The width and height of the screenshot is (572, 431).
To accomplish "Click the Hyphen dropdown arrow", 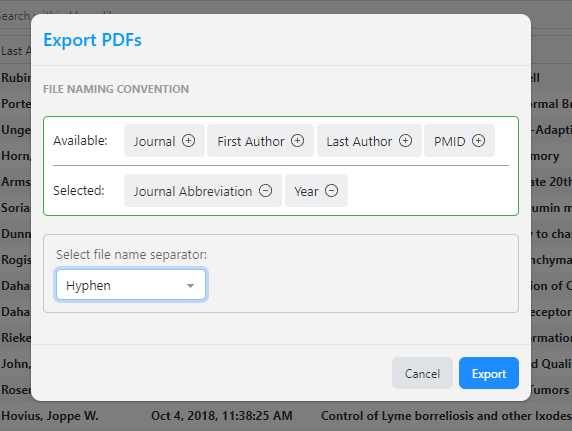I will point(190,286).
